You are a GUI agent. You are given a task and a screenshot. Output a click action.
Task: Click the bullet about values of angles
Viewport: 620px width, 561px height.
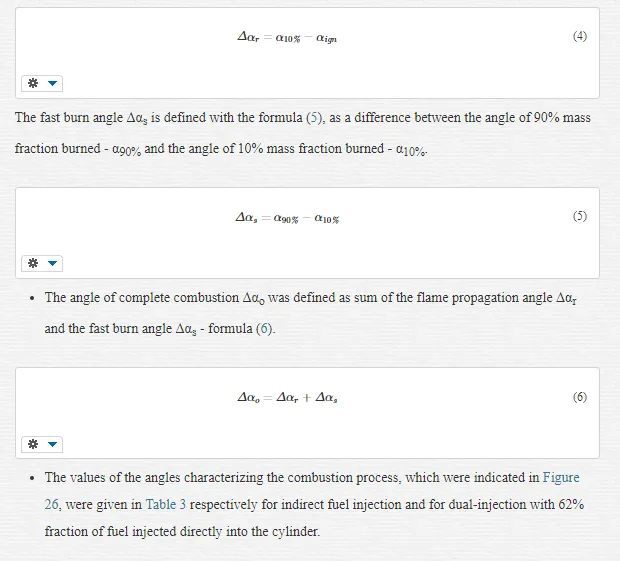tap(314, 504)
